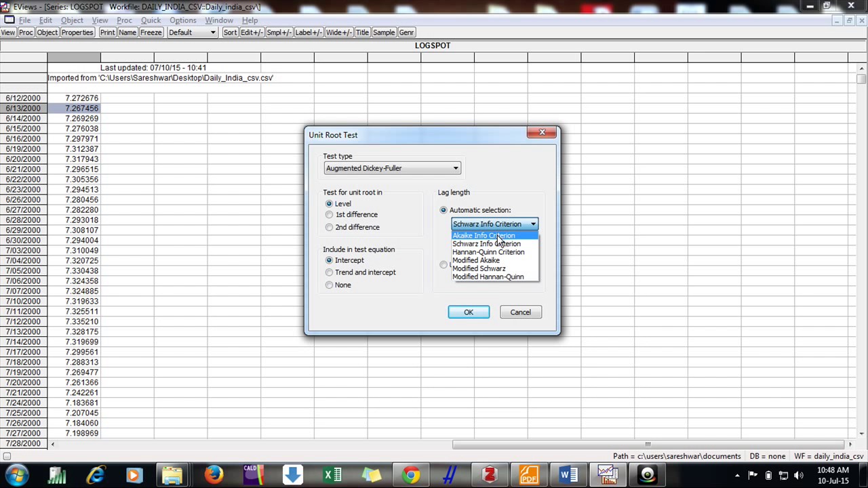Viewport: 868px width, 488px height.
Task: Open Internet Explorer from taskbar
Action: (x=95, y=475)
